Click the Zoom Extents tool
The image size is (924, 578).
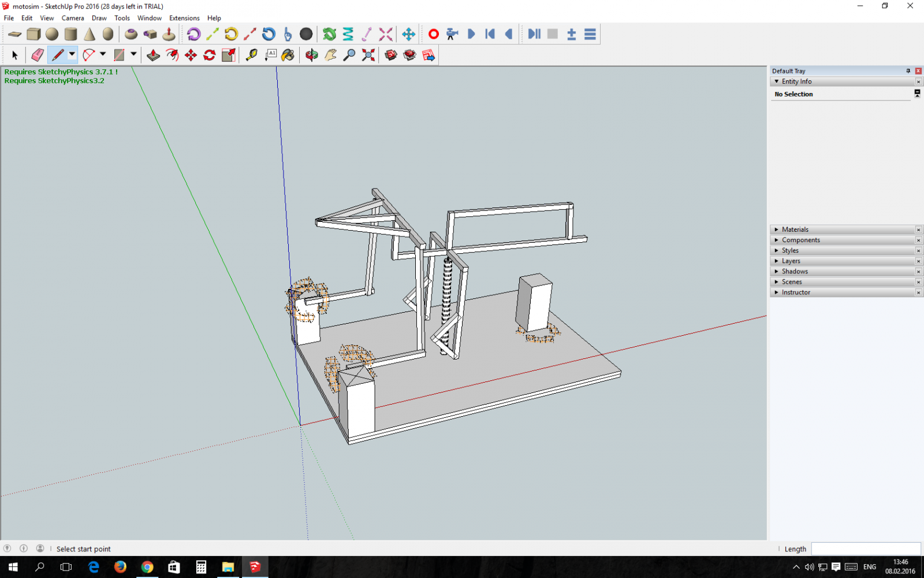click(x=368, y=55)
